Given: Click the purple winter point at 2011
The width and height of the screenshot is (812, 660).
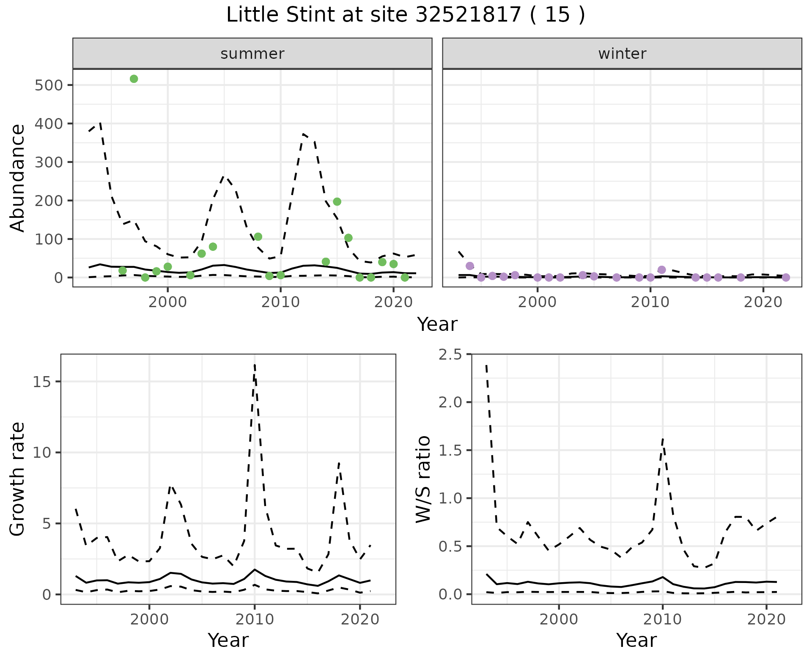Looking at the screenshot, I should pyautogui.click(x=662, y=270).
